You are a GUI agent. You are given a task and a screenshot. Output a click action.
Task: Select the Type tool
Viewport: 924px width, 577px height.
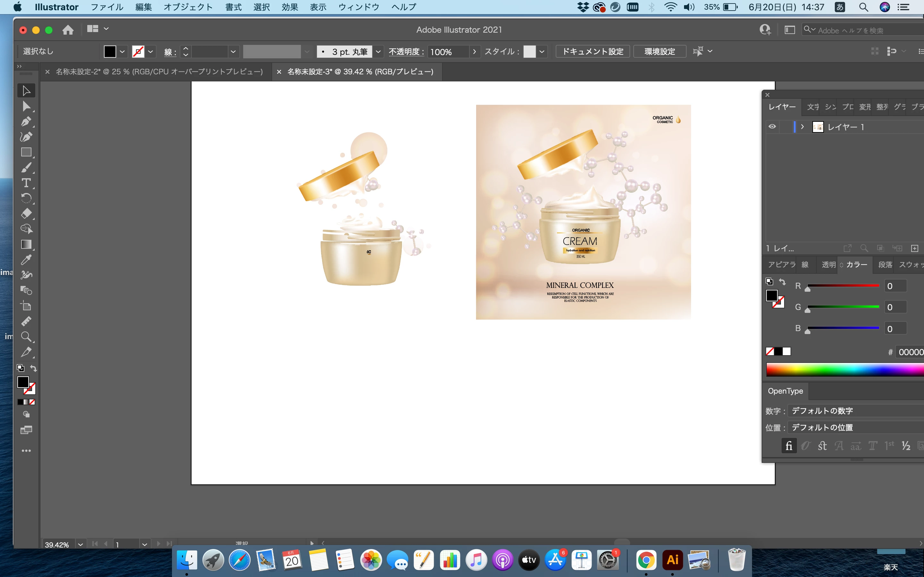[x=26, y=183]
